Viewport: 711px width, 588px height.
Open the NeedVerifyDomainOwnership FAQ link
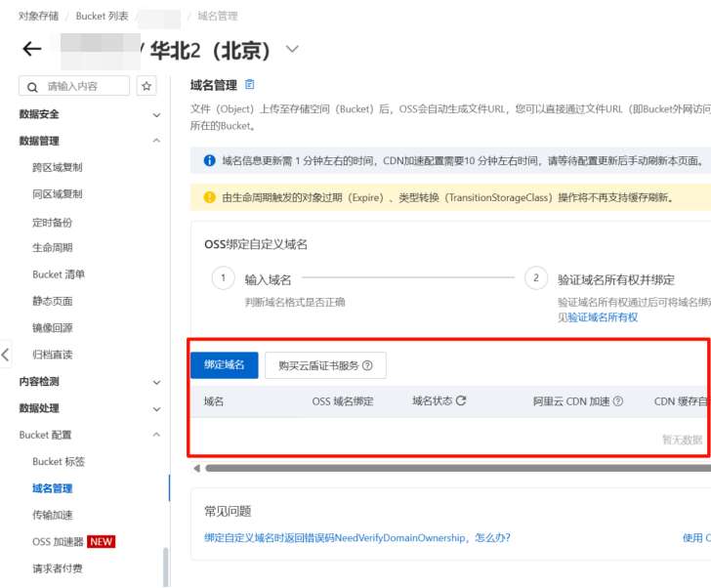click(356, 537)
